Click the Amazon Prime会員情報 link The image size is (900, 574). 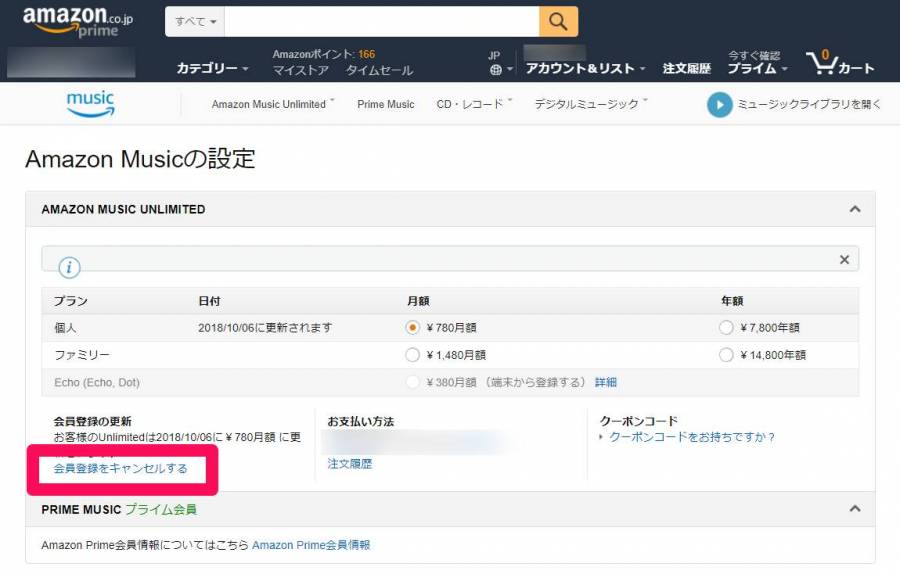pyautogui.click(x=311, y=545)
